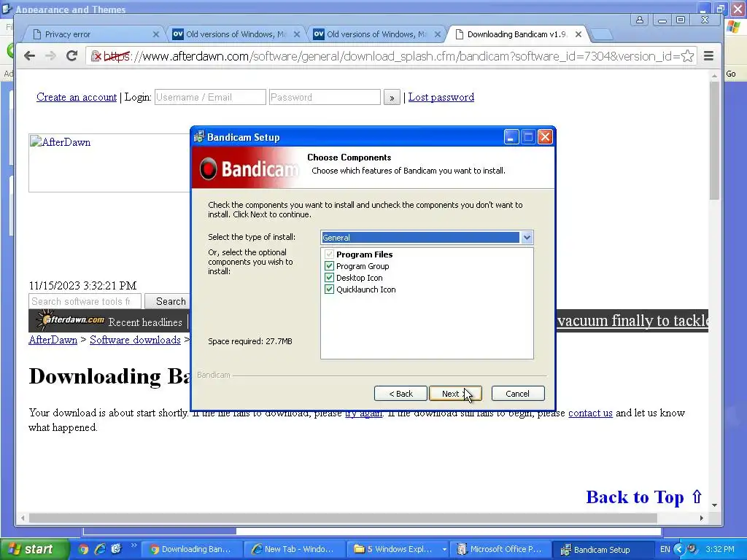Expand hidden system tray icons

pyautogui.click(x=679, y=549)
